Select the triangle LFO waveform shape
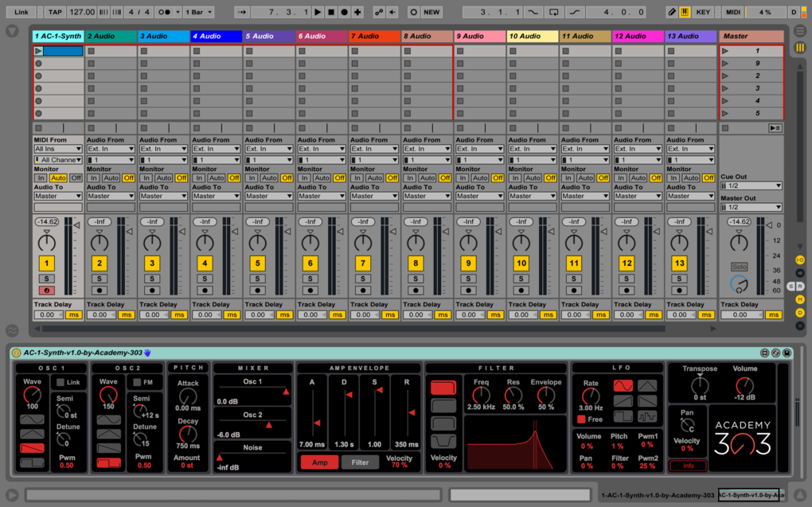The width and height of the screenshot is (812, 507). click(646, 386)
